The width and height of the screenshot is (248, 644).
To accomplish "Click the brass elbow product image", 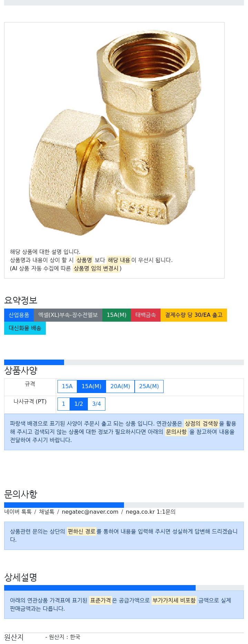I will coord(114,133).
